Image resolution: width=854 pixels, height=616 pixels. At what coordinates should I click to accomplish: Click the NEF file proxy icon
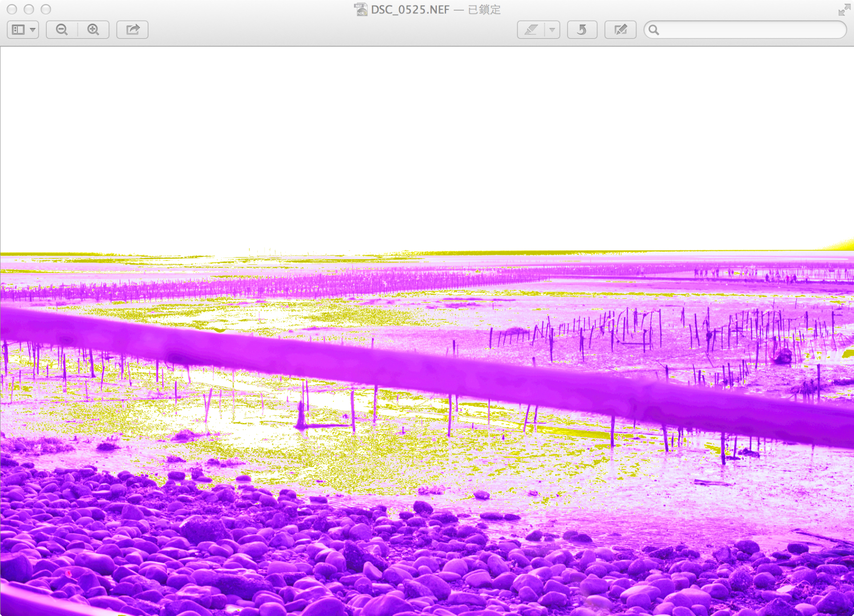click(x=361, y=9)
